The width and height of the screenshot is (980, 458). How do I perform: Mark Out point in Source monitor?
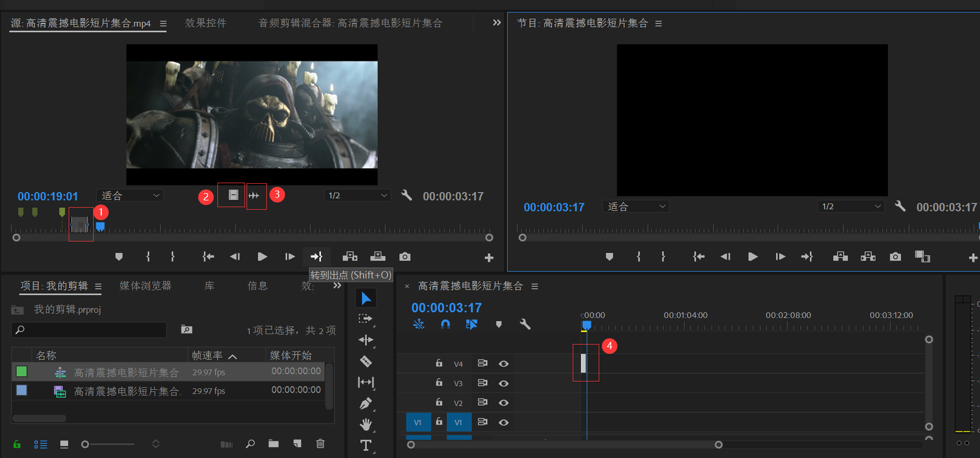[x=173, y=257]
